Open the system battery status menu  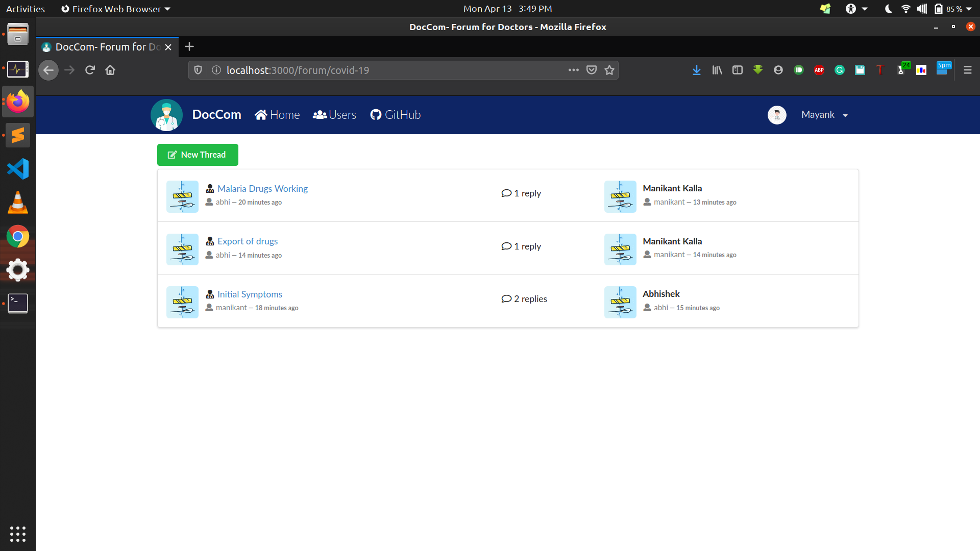[952, 9]
